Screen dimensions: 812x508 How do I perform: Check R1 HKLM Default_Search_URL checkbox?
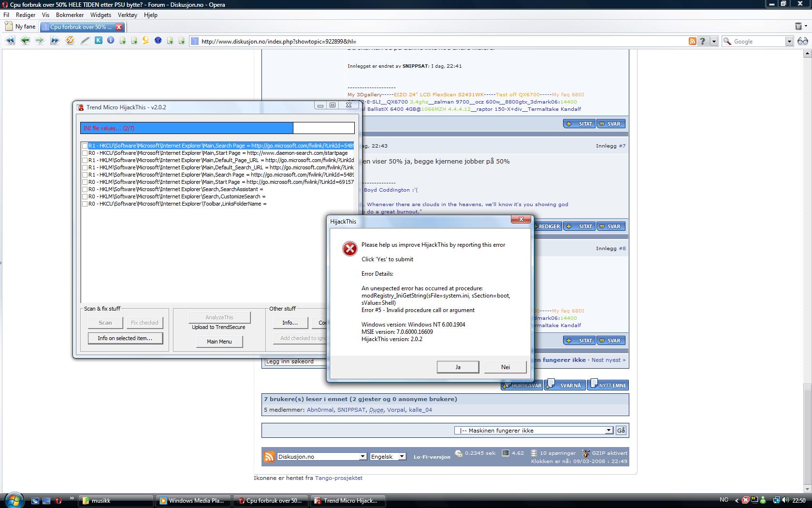85,167
